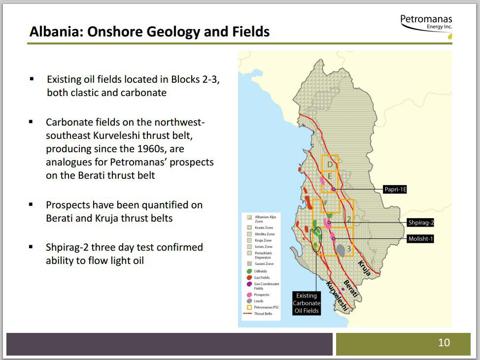Click slide page number 10
Screen dimensions: 480x360
444,343
